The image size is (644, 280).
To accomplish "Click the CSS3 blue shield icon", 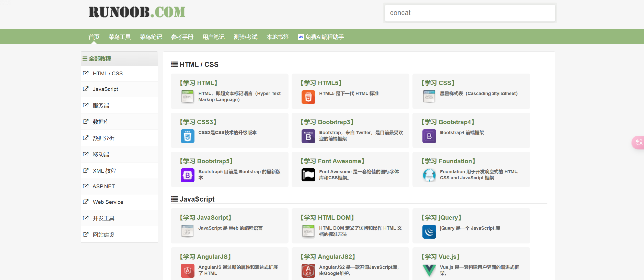I will pos(187,136).
